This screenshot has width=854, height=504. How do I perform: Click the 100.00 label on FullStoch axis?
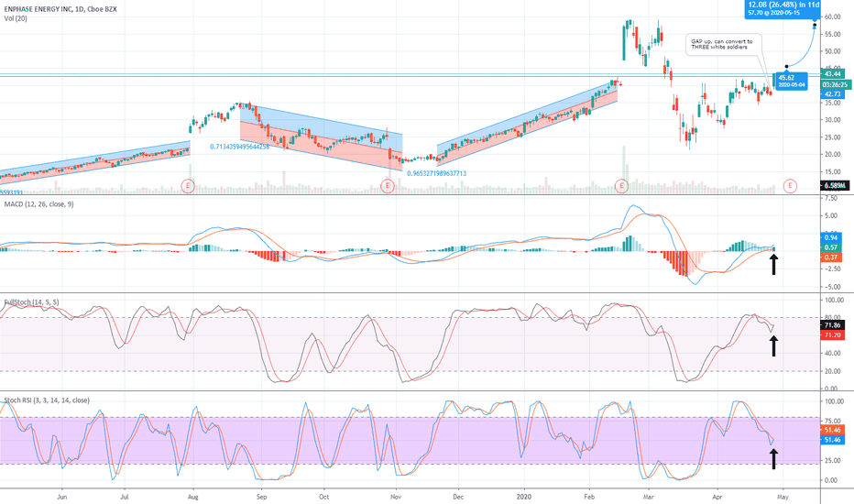(x=834, y=301)
